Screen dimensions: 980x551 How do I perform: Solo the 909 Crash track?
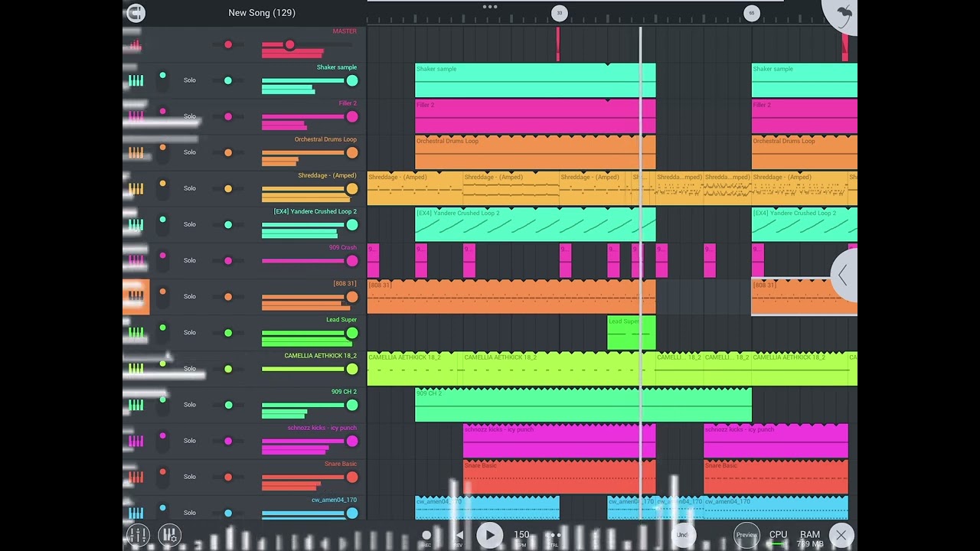pyautogui.click(x=190, y=260)
